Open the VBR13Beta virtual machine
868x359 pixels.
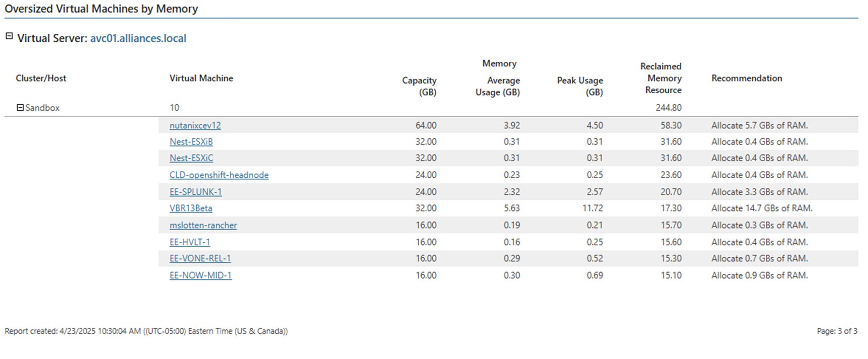pos(191,208)
